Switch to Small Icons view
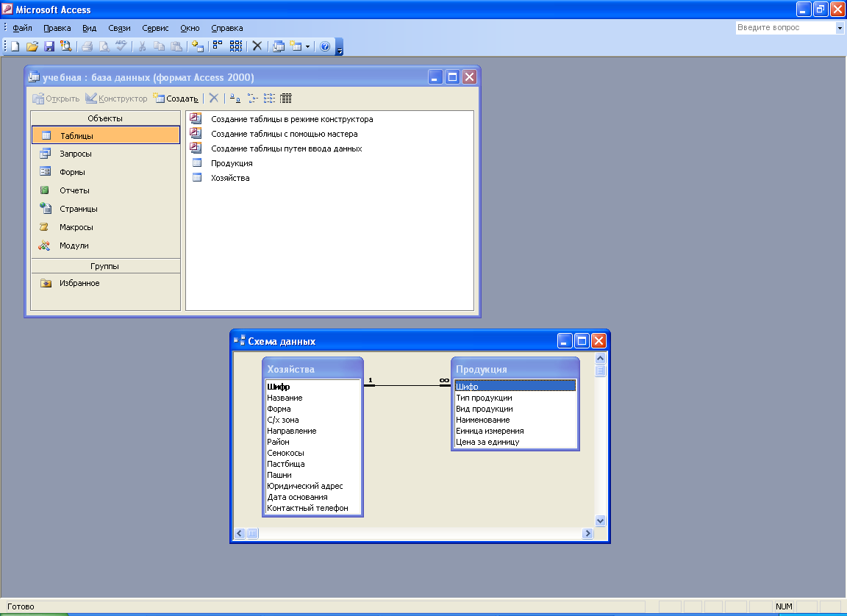The width and height of the screenshot is (847, 616). (x=252, y=99)
